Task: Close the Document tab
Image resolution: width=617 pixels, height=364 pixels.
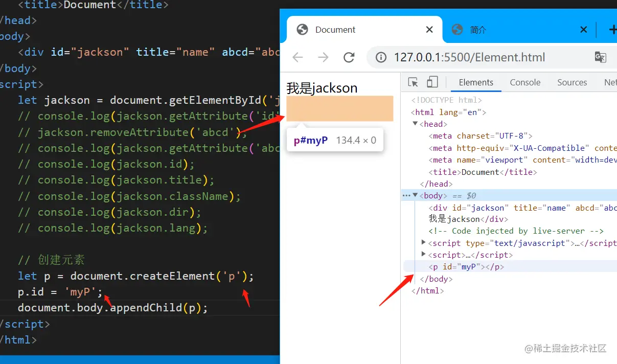Action: coord(429,30)
